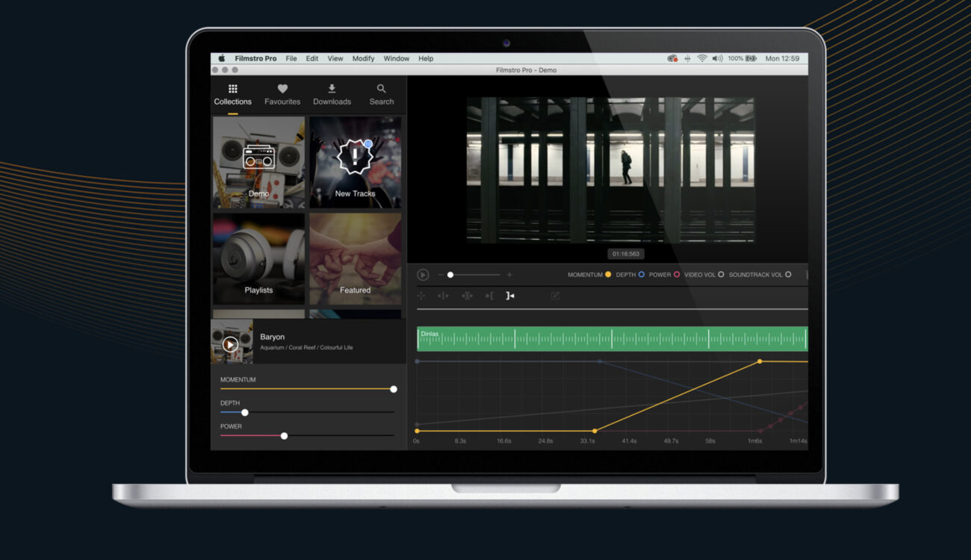Open the Collections tab

tap(233, 95)
